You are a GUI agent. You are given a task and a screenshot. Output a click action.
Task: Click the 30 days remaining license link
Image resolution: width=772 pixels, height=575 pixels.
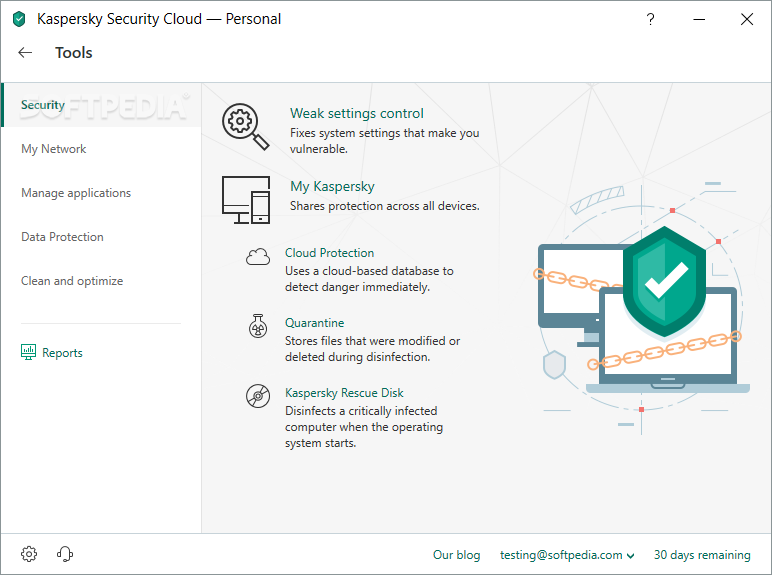(x=702, y=555)
